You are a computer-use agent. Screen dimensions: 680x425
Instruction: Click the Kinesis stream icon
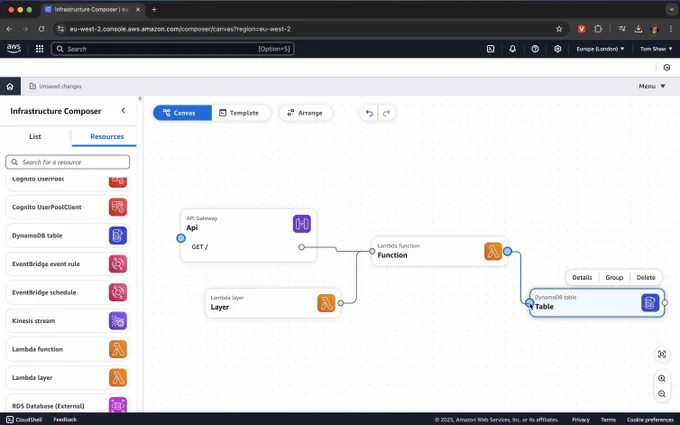[118, 321]
